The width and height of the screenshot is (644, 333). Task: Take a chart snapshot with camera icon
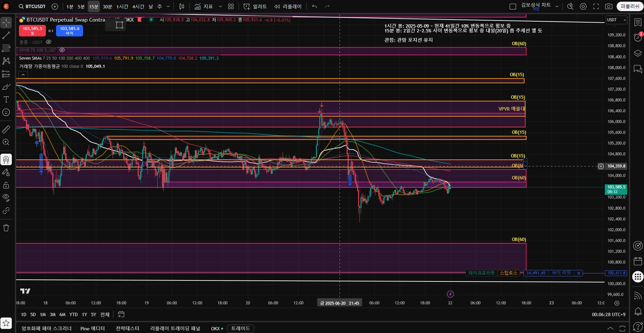point(609,6)
